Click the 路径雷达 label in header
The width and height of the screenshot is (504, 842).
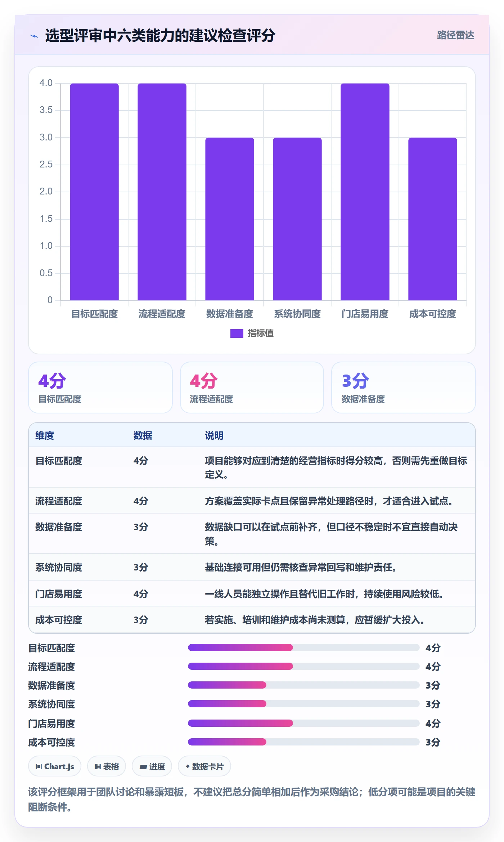click(x=455, y=35)
